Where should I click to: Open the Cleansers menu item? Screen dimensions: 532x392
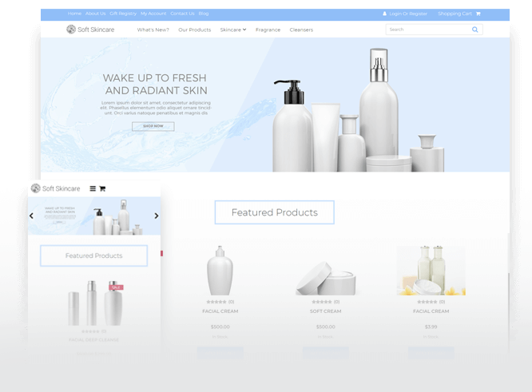point(301,30)
